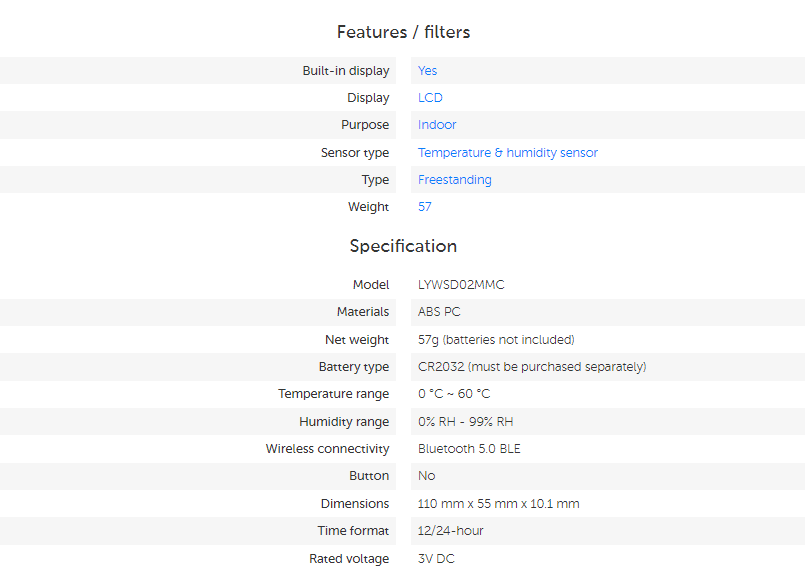Click the 0 °C ~ 60 °C temperature value
Screen dimensions: 805x583
click(454, 394)
